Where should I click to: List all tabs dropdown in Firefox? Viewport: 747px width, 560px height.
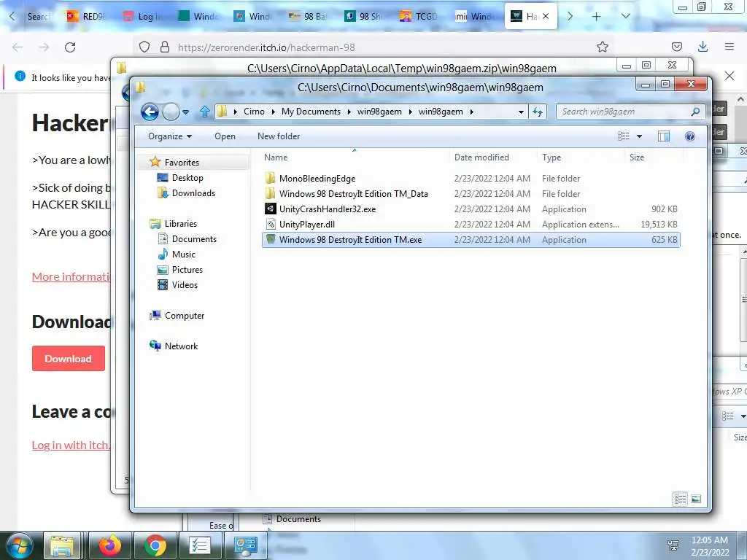point(625,16)
